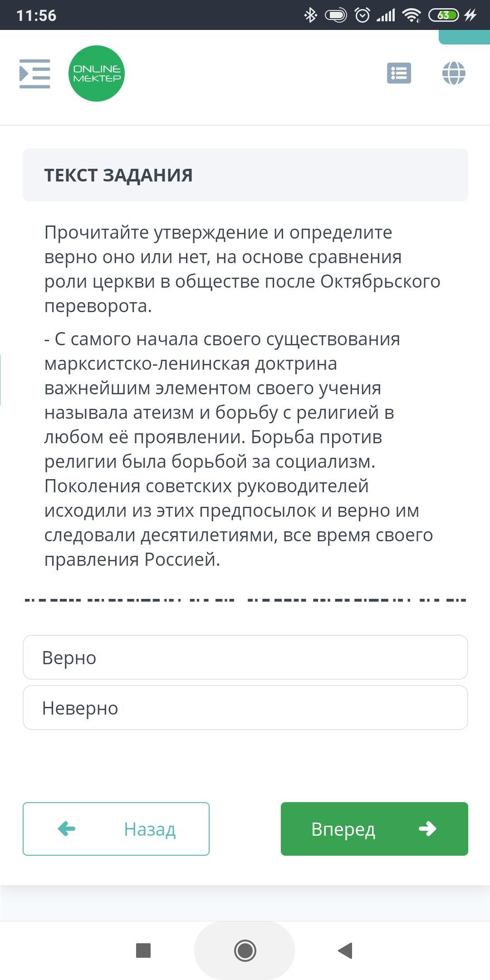Tap the left arrow in Назад button
This screenshot has height=980, width=490.
click(x=67, y=829)
